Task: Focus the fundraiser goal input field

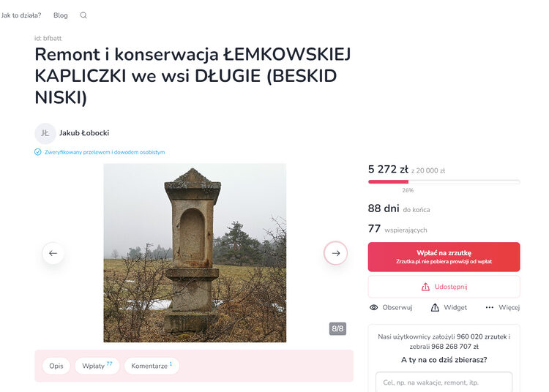Action: pos(444,382)
